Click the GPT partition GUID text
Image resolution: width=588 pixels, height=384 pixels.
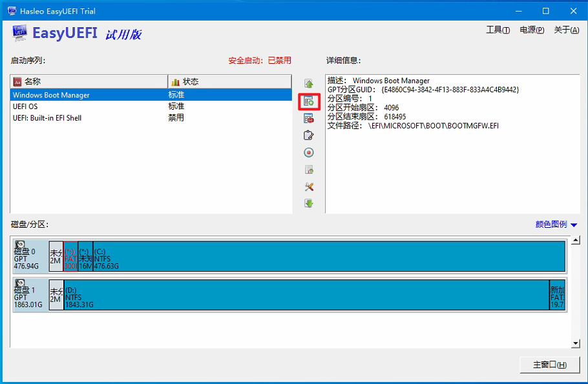coord(423,90)
